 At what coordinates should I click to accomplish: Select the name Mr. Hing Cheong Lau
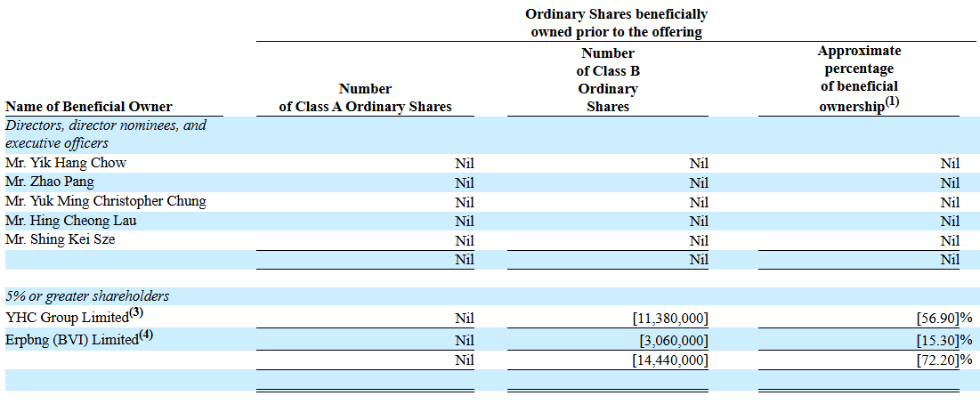pos(71,220)
